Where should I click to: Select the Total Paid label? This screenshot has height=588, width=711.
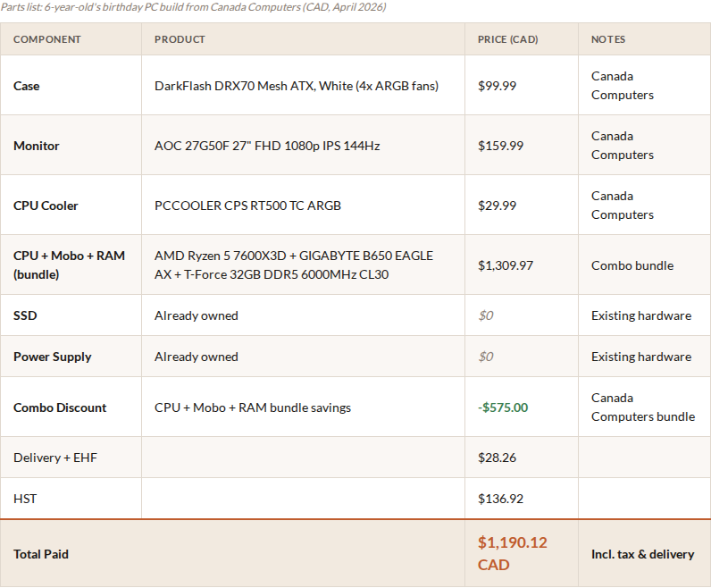pos(41,554)
